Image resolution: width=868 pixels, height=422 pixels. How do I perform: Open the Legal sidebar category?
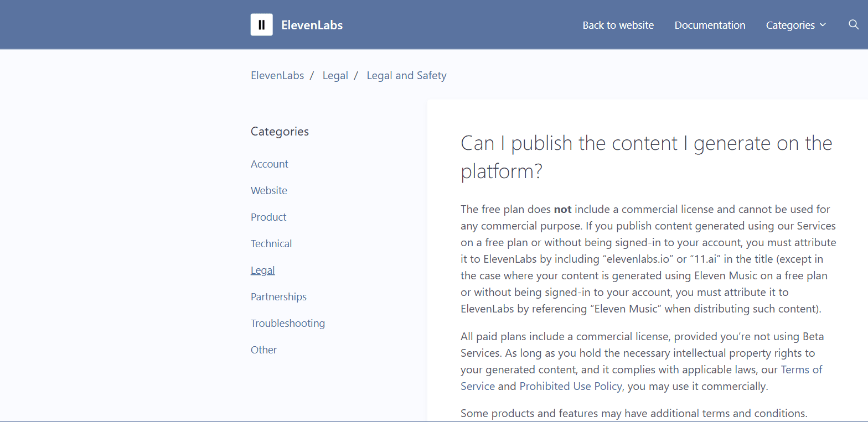(263, 270)
